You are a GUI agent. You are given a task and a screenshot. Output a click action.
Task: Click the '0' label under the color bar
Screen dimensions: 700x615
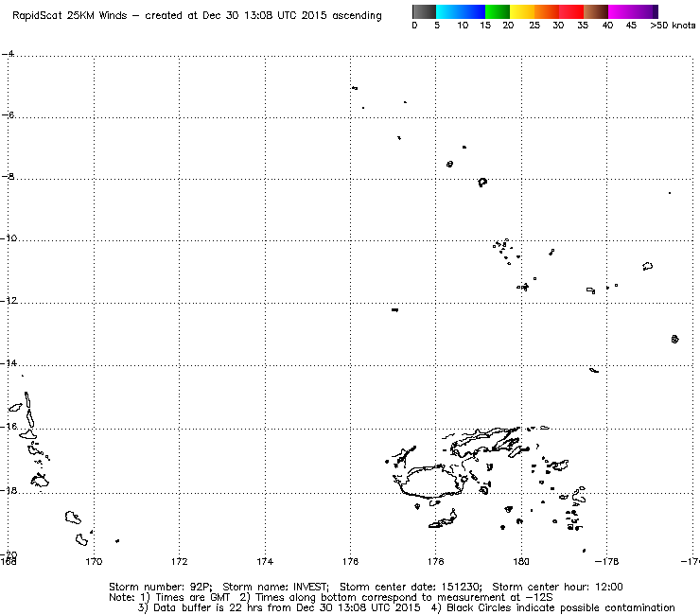[x=414, y=26]
